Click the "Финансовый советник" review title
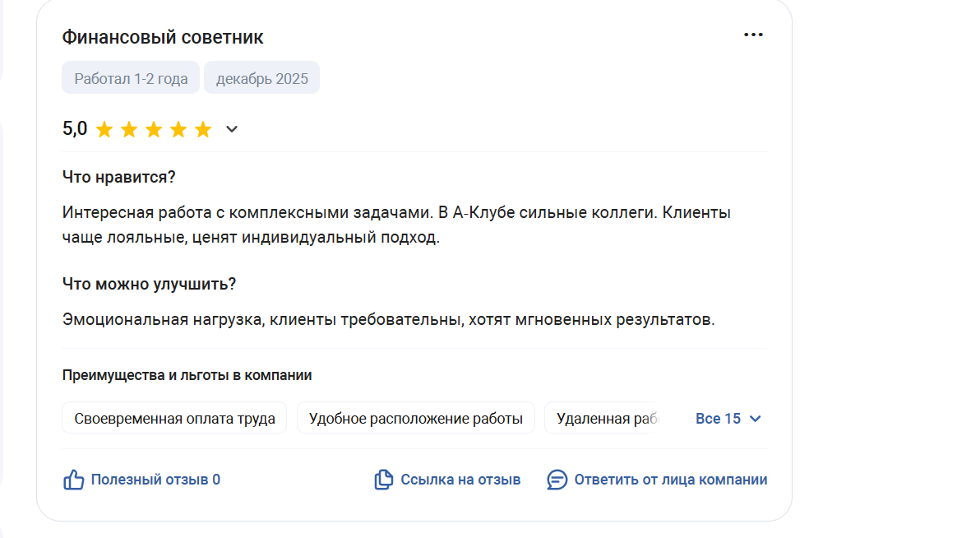The image size is (980, 538). pos(163,37)
